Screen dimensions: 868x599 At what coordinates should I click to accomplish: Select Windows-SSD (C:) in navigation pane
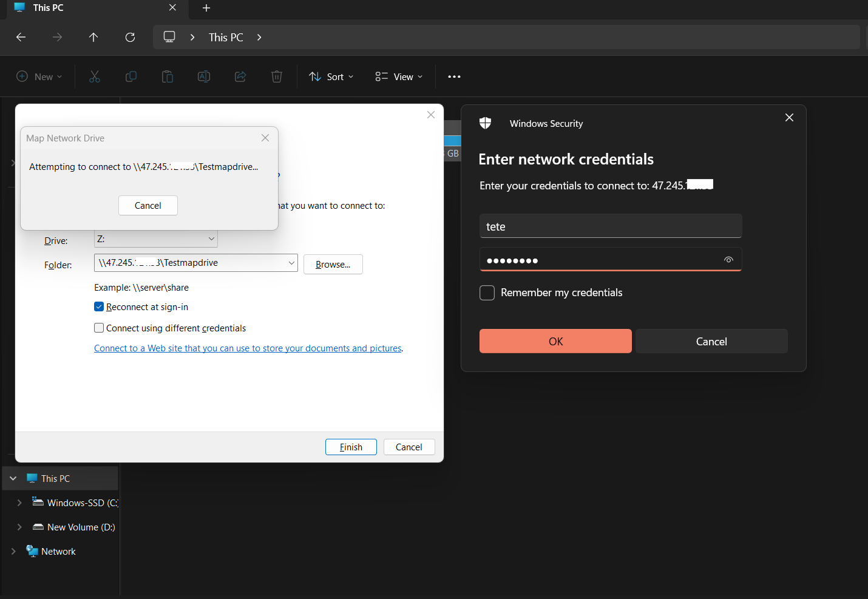(83, 503)
